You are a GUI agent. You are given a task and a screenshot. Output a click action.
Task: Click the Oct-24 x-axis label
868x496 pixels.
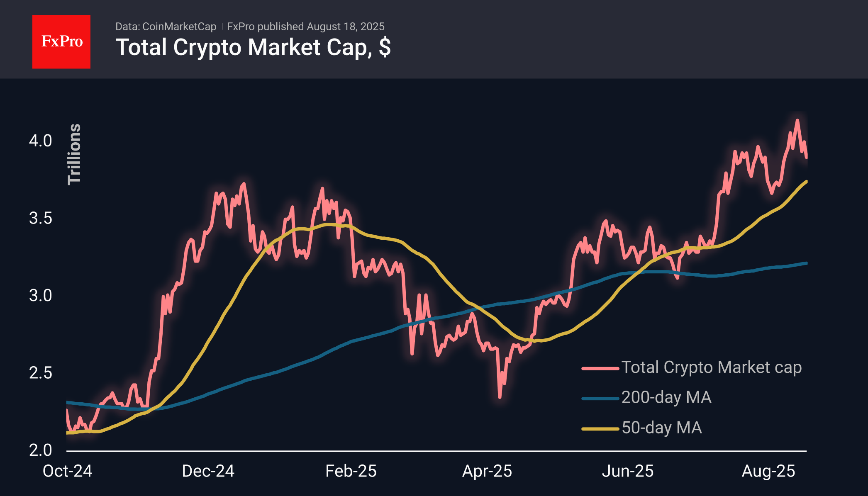[x=67, y=471]
